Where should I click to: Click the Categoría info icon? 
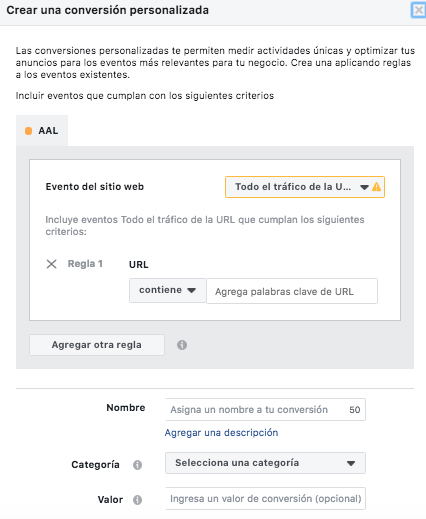(137, 465)
